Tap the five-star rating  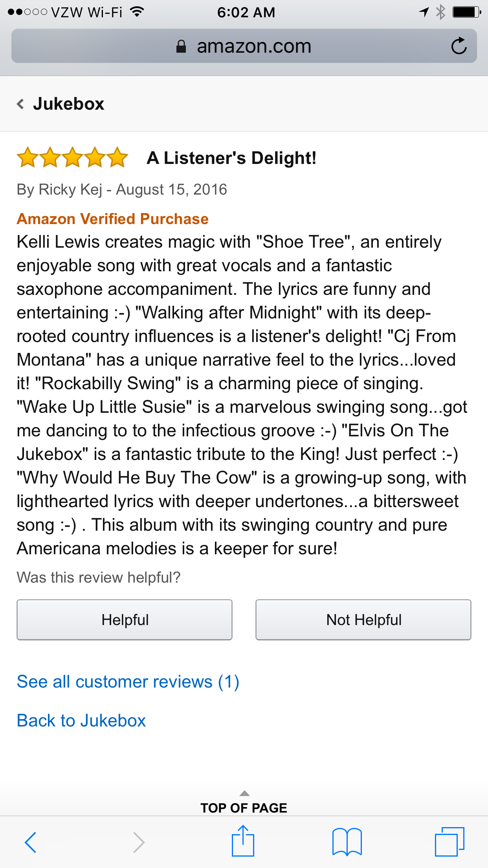click(x=73, y=158)
